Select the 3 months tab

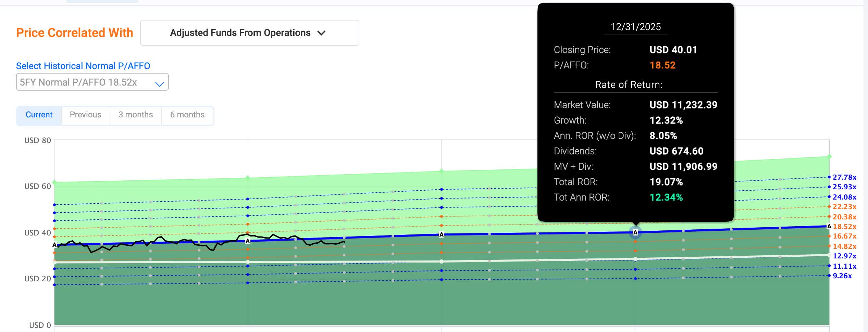135,115
